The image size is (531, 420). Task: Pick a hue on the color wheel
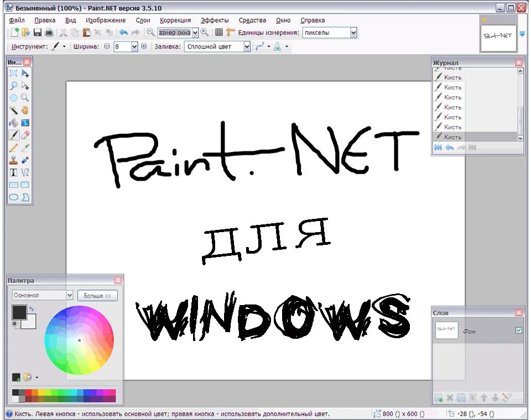coord(79,340)
